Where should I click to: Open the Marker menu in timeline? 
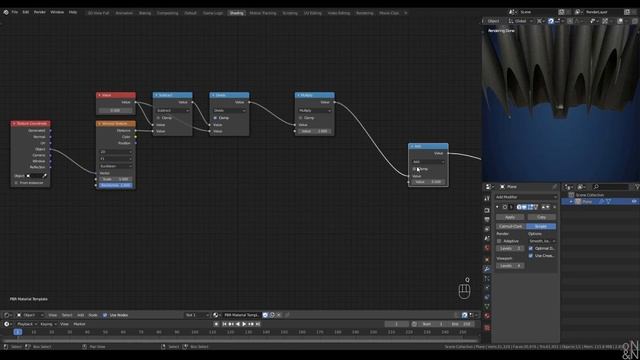79,324
